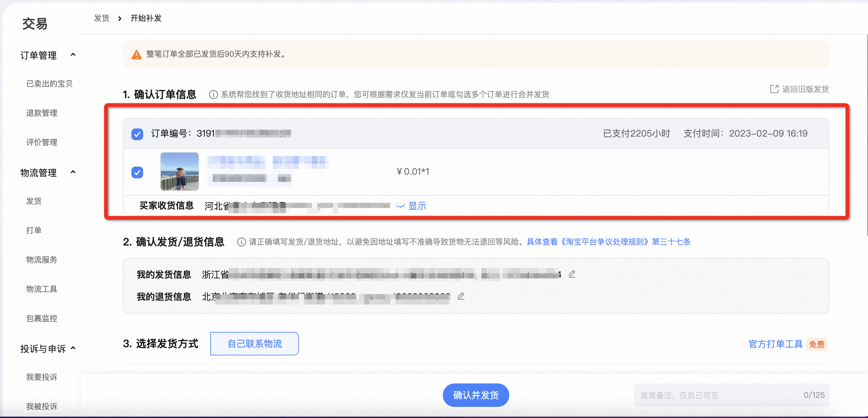Go to 发货 in the sidebar
The image size is (868, 418).
[34, 201]
